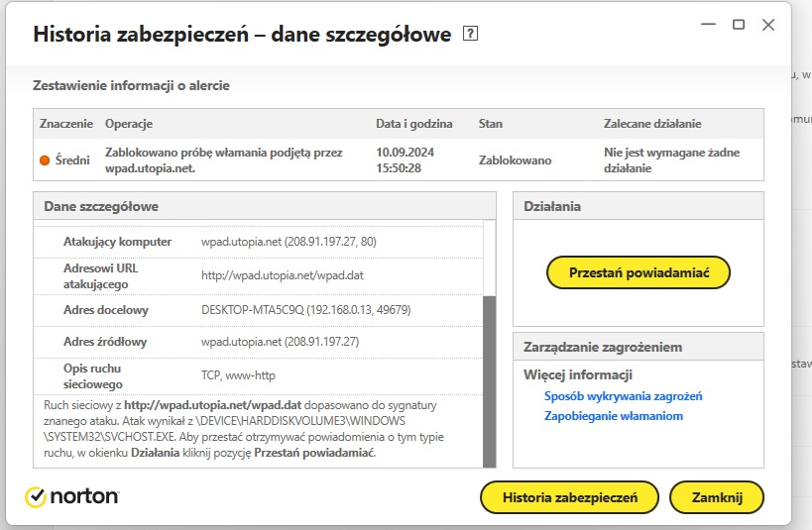Click the Przestań powiadamiać button
The image size is (812, 530).
pos(638,272)
